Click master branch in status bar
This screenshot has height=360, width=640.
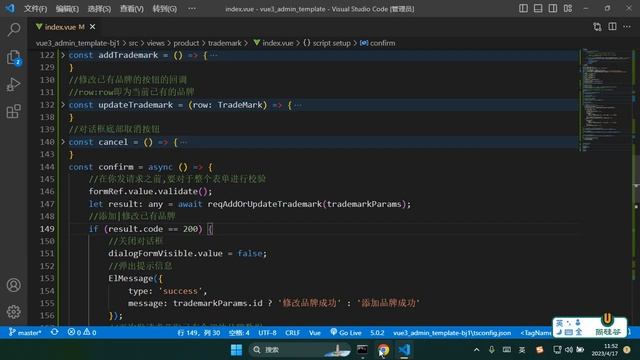point(25,332)
